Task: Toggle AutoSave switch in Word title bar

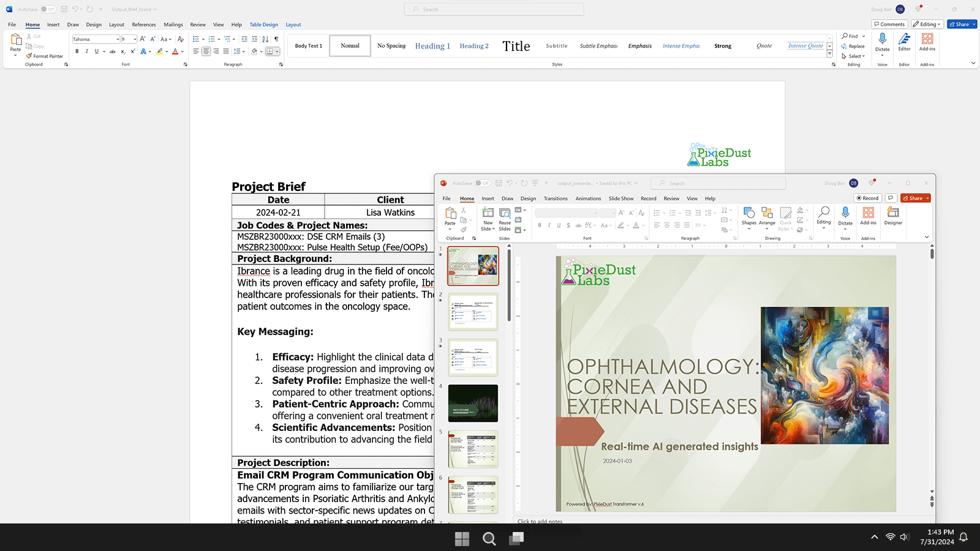Action: (48, 9)
